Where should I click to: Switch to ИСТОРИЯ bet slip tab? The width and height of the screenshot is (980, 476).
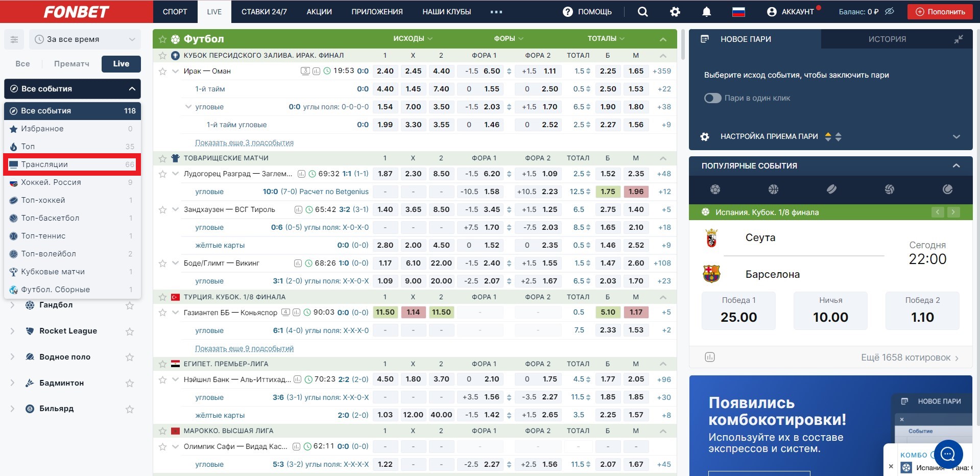coord(887,39)
